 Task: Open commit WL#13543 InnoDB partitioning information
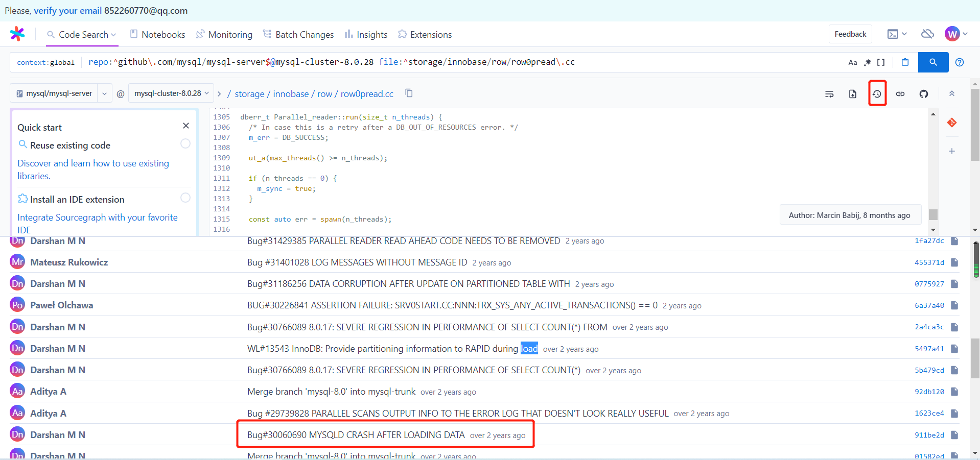click(392, 349)
